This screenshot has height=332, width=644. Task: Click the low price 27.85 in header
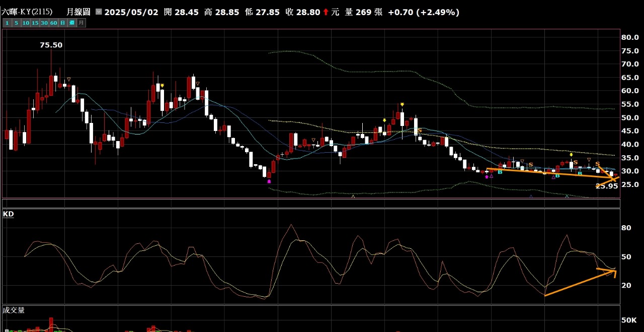coord(267,12)
